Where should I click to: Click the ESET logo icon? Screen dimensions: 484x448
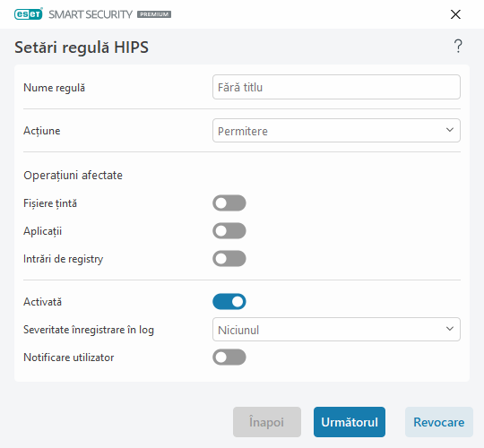(29, 14)
